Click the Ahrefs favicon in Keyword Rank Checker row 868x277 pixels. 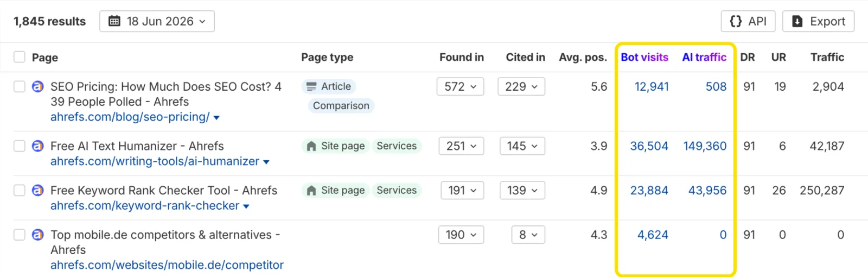(x=37, y=190)
